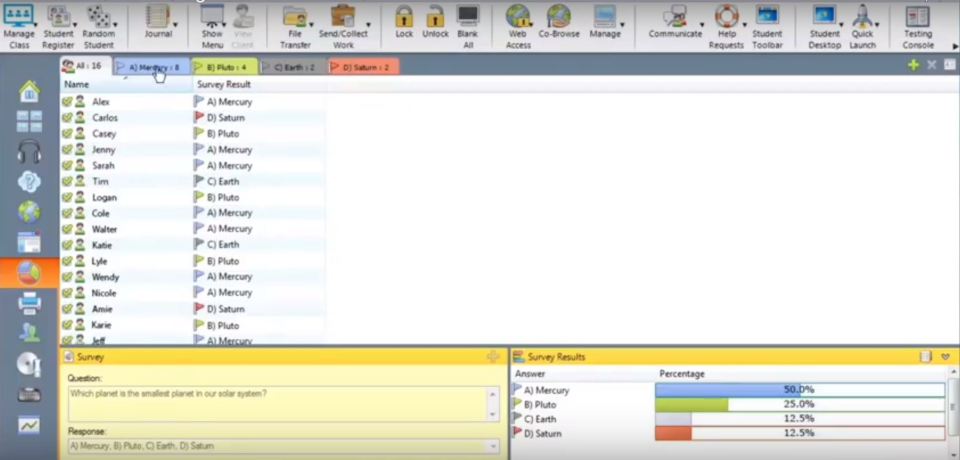Click the Send/Collect Work briefcase icon
This screenshot has height=460, width=960.
pyautogui.click(x=343, y=16)
